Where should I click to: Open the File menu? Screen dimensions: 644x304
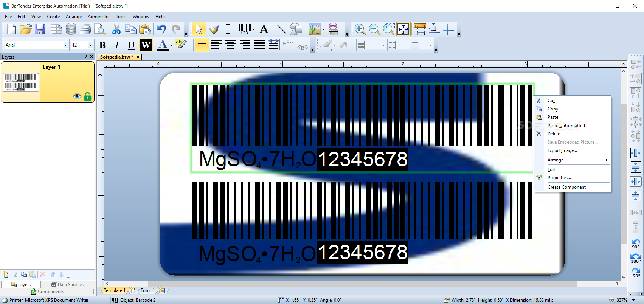coord(8,17)
